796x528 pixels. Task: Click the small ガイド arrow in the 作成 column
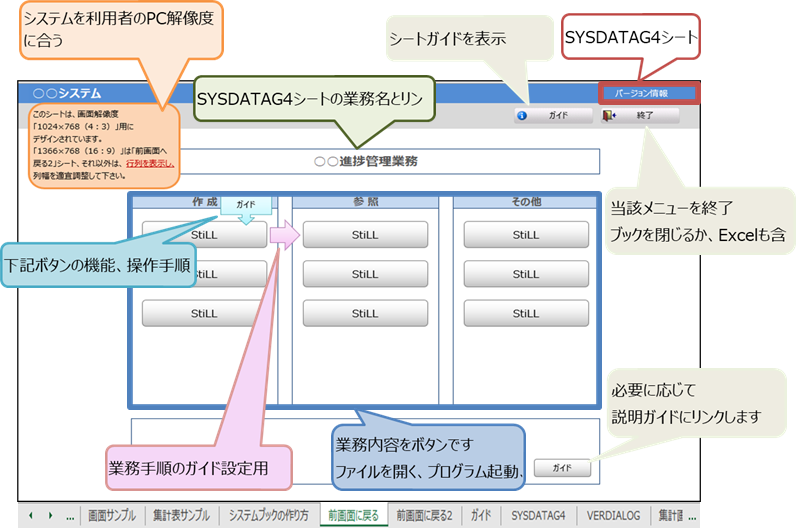pyautogui.click(x=246, y=211)
